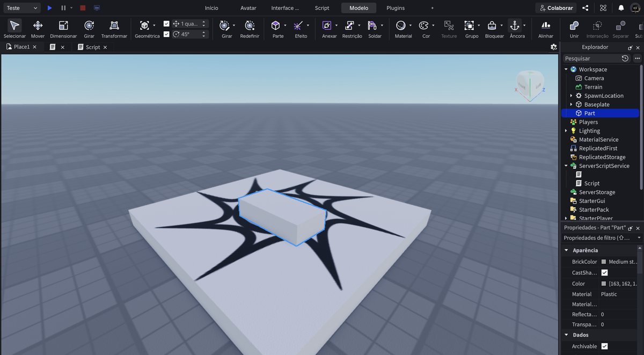Select Terrain in the explorer
This screenshot has height=355, width=644.
click(x=593, y=87)
